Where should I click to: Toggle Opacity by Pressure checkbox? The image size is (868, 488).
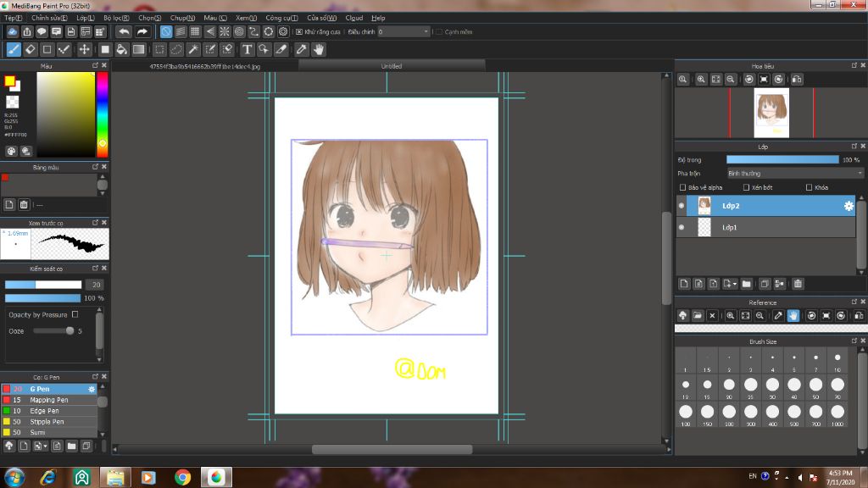tap(75, 314)
